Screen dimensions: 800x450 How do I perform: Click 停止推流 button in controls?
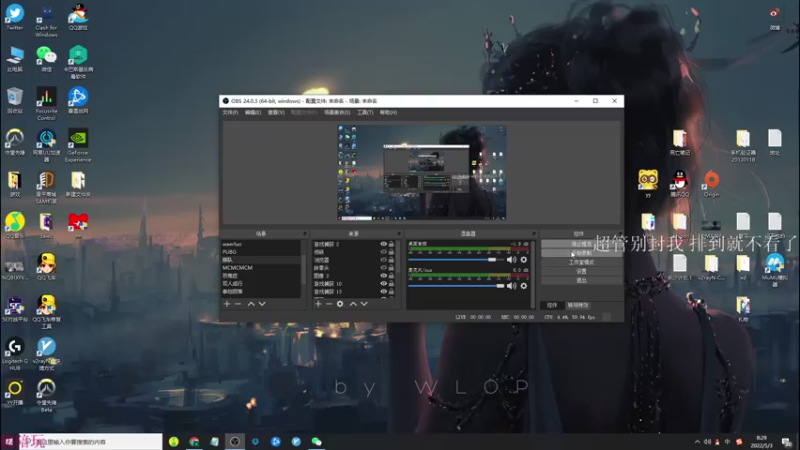(x=581, y=244)
